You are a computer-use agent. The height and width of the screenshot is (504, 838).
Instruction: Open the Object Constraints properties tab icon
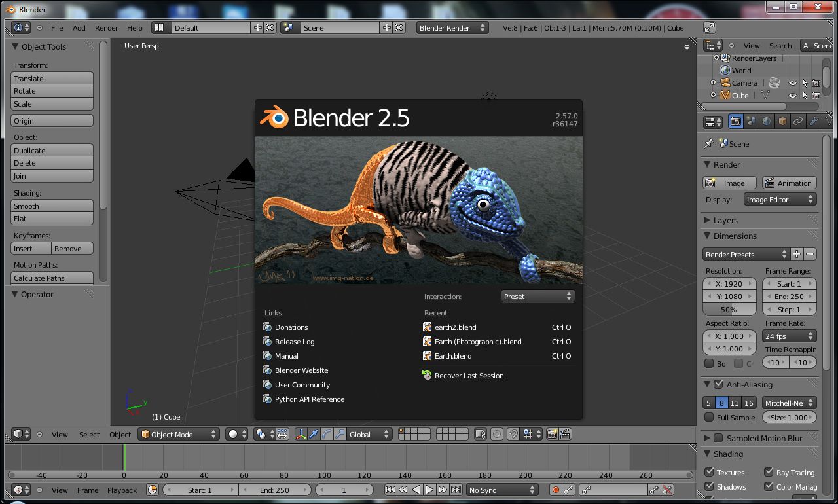[798, 121]
